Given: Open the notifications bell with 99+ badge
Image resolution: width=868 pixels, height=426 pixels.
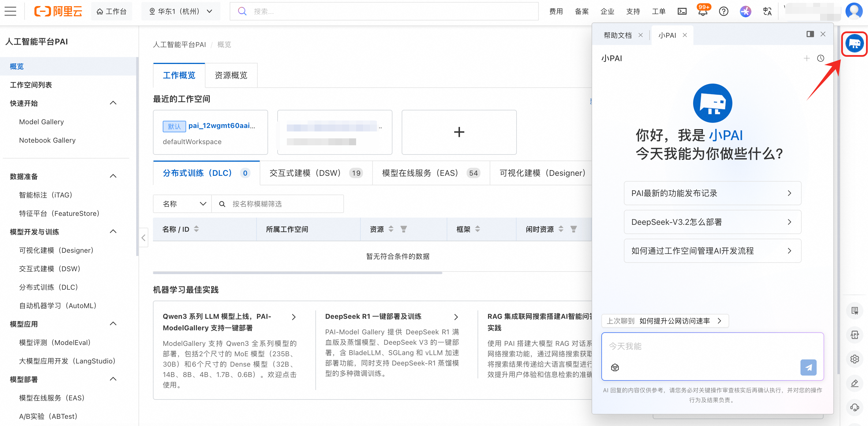Looking at the screenshot, I should [x=703, y=12].
